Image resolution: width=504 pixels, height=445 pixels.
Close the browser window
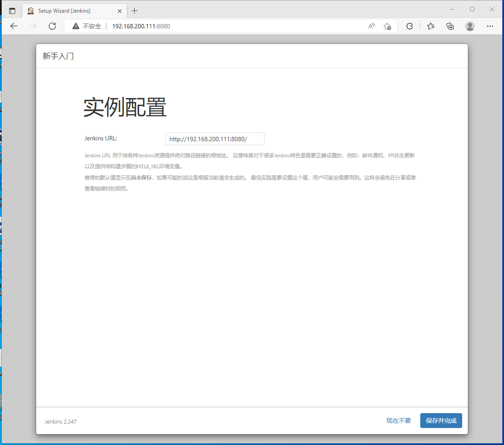pyautogui.click(x=492, y=9)
